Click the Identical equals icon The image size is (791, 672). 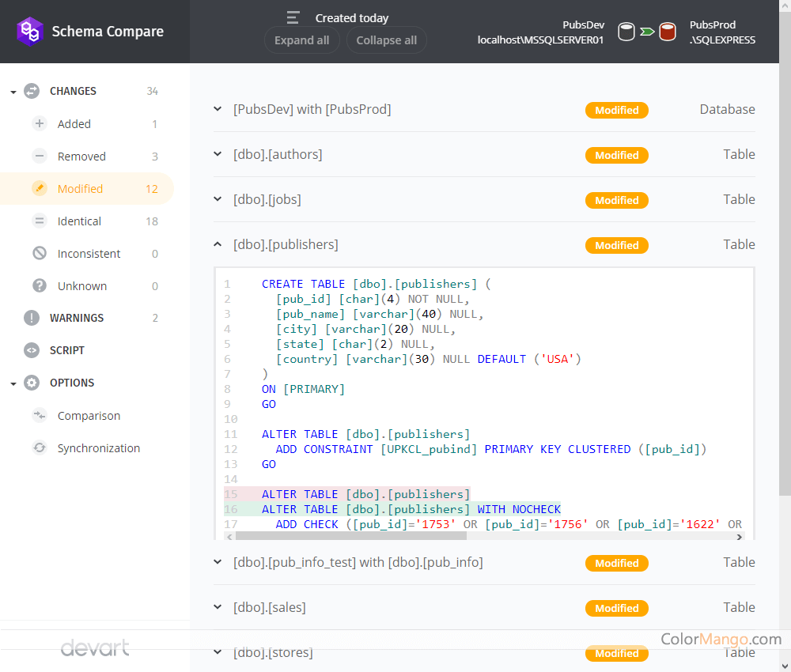tap(40, 221)
